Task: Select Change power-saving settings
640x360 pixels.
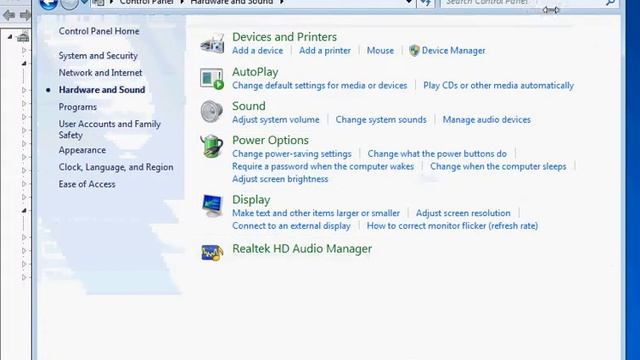Action: tap(292, 154)
